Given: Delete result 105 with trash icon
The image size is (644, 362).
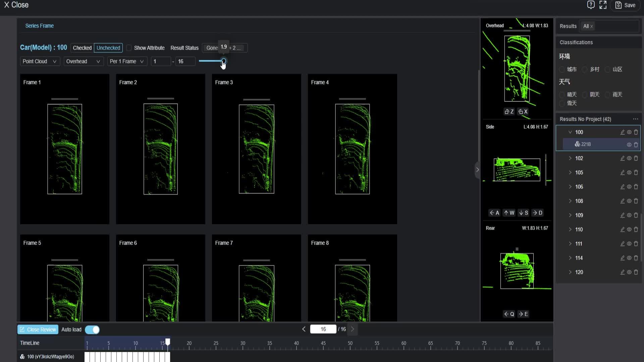Looking at the screenshot, I should pyautogui.click(x=636, y=172).
